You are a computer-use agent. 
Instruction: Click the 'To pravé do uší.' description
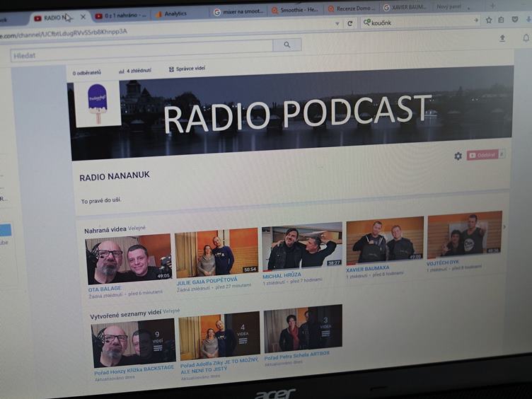point(100,200)
